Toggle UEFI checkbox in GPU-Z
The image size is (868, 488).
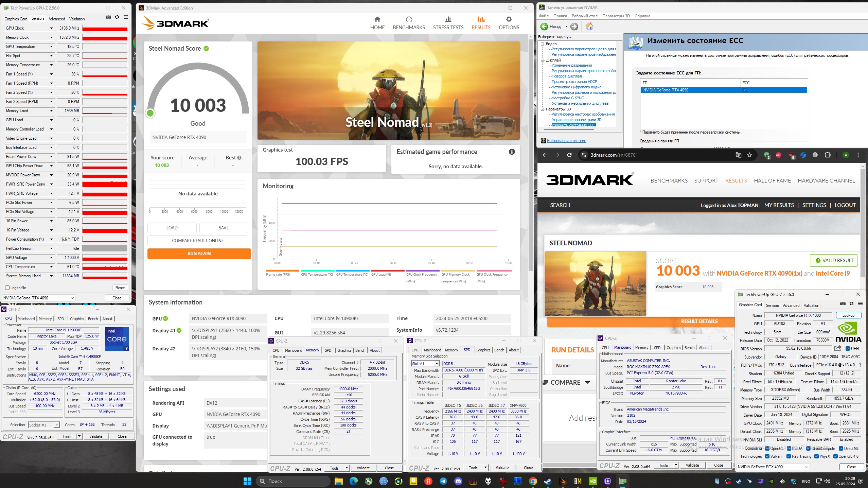coord(848,349)
